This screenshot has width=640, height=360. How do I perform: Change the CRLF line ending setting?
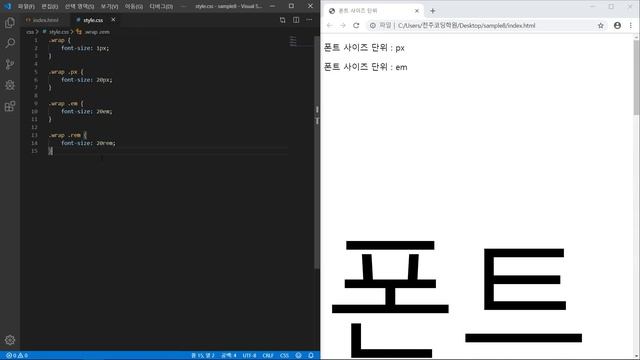tap(268, 356)
